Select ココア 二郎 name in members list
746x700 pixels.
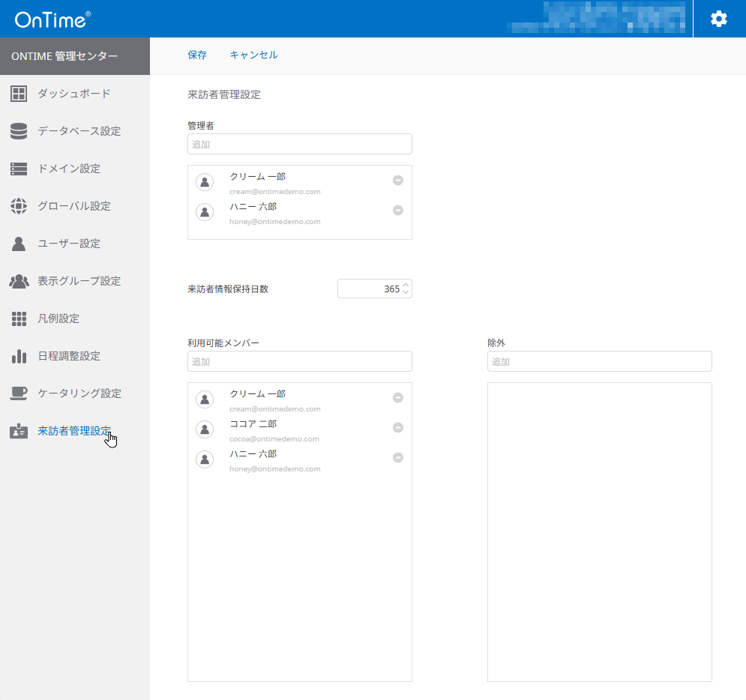[x=253, y=423]
